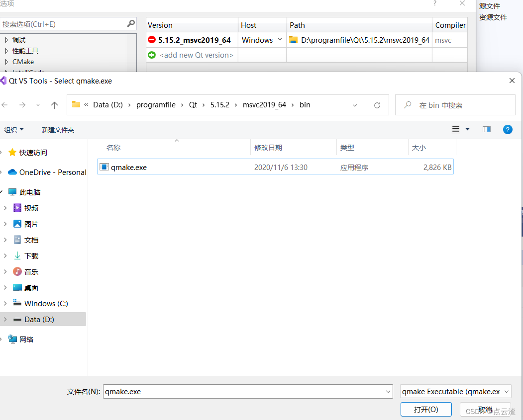Select the Windows (C:) drive icon
This screenshot has height=420, width=523.
tap(17, 302)
